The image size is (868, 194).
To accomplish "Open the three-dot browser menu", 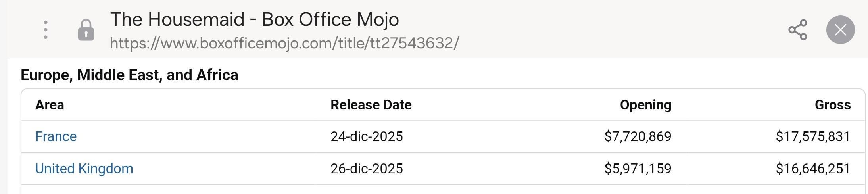I will (46, 30).
